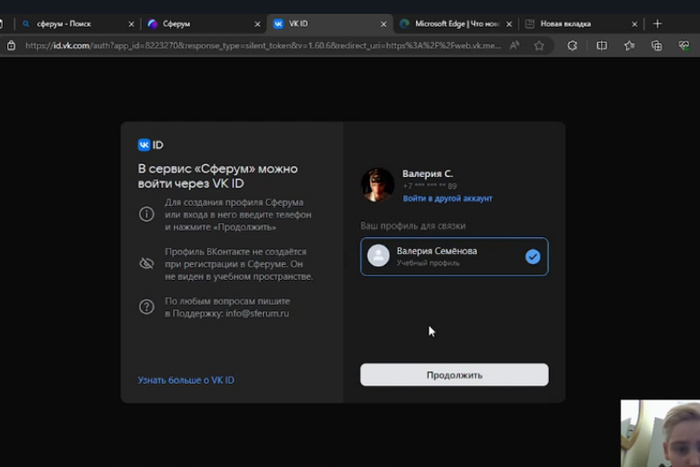700x467 pixels.
Task: Click the Валерия С. account avatar photo
Action: click(x=377, y=184)
